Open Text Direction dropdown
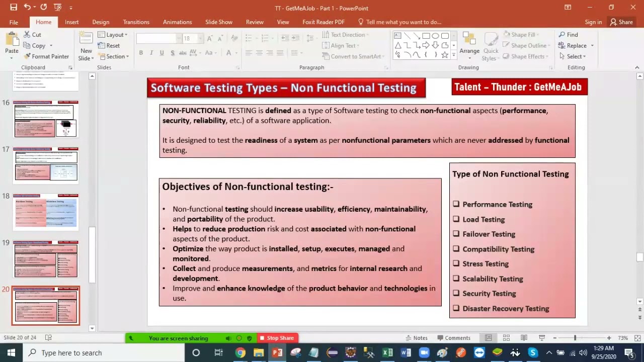 click(345, 35)
